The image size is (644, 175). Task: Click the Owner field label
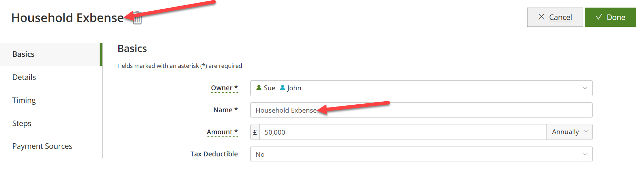224,88
